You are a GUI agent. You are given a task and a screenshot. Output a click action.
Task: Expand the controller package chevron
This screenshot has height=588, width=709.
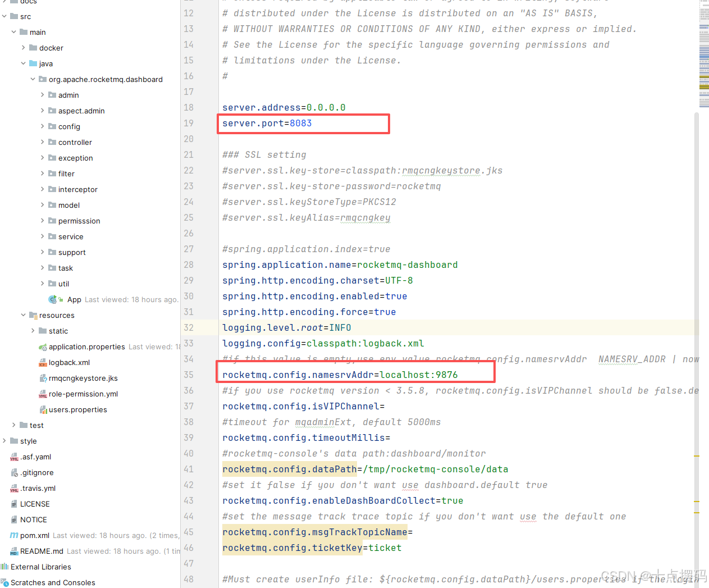pyautogui.click(x=43, y=142)
